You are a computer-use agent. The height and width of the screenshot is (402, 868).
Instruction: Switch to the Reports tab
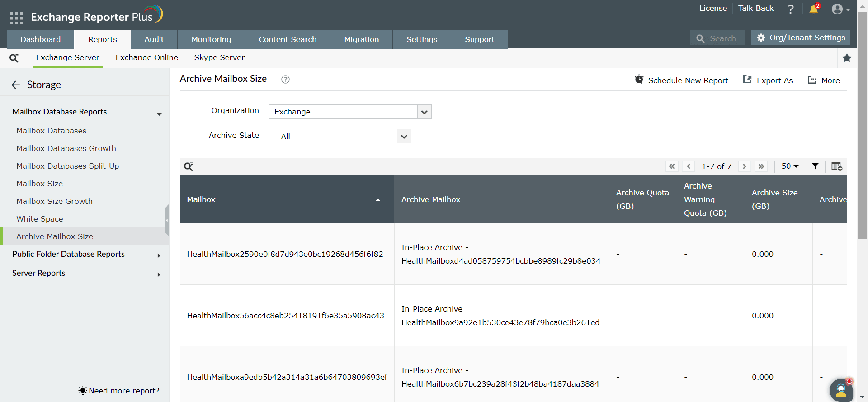click(103, 39)
